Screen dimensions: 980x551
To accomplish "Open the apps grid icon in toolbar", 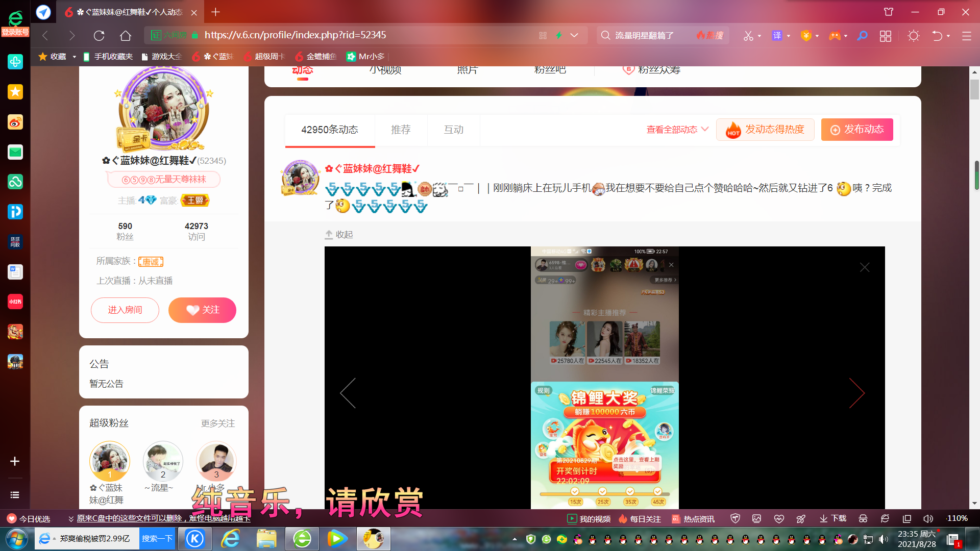I will [x=886, y=36].
